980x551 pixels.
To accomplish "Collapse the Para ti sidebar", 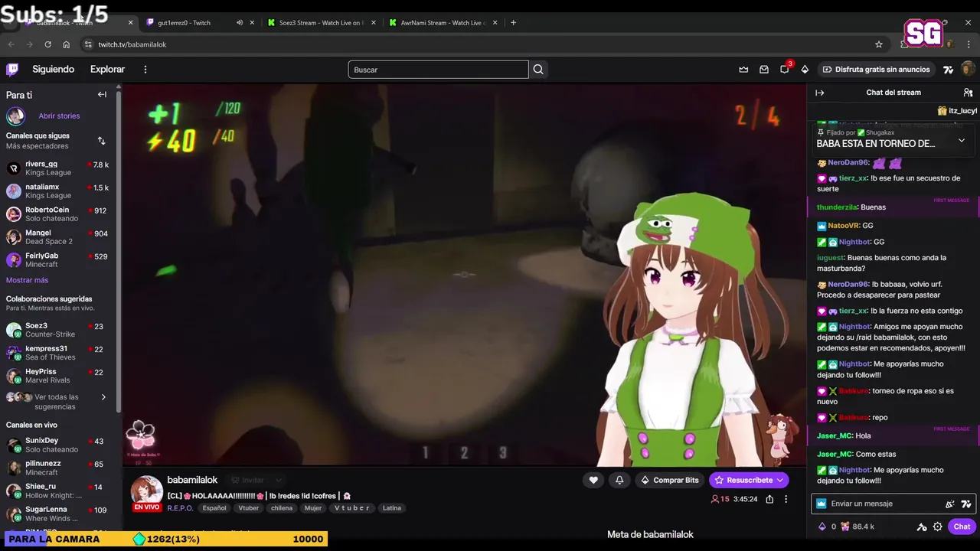I will point(102,95).
